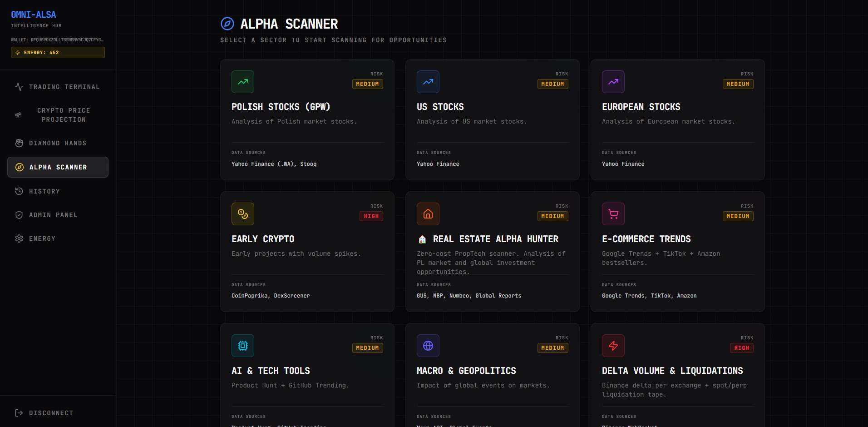
Task: Click the Alpha Scanner compass icon in sidebar
Action: (x=20, y=167)
